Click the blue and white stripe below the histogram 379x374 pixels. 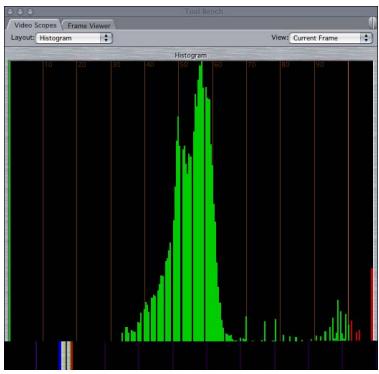point(66,355)
